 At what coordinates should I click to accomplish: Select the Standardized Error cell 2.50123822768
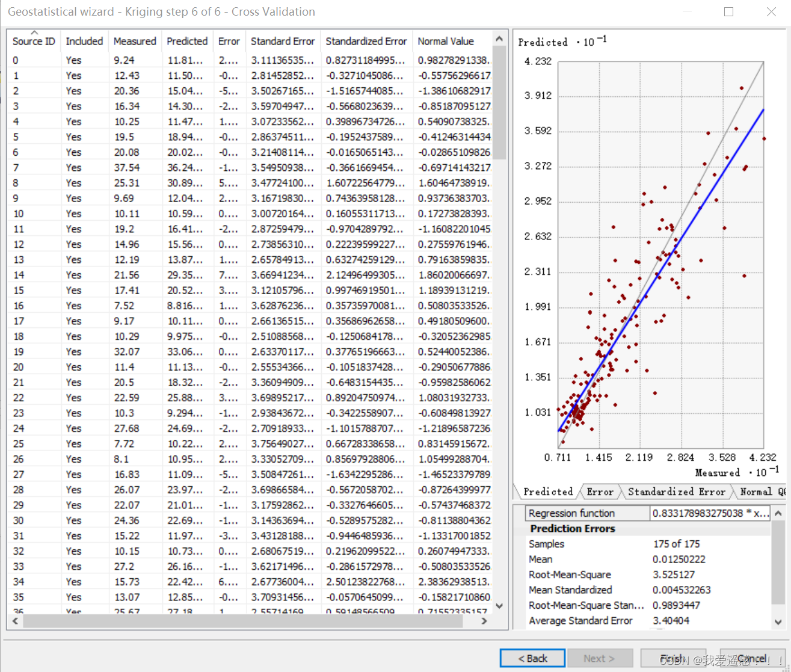[366, 582]
